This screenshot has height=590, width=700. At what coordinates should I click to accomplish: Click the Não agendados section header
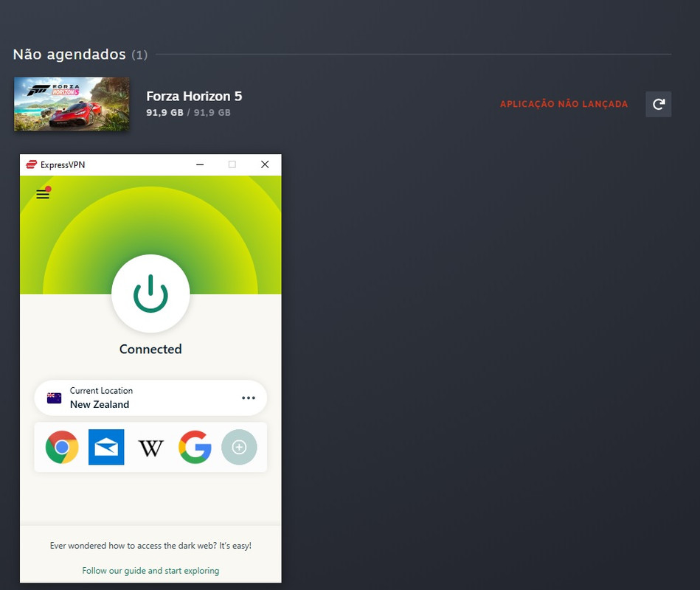coord(69,55)
